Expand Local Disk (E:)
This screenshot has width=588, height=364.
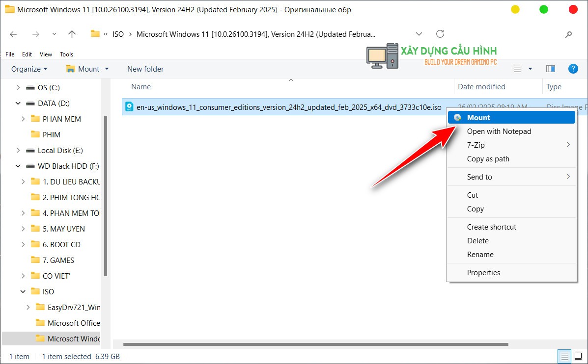(x=18, y=151)
